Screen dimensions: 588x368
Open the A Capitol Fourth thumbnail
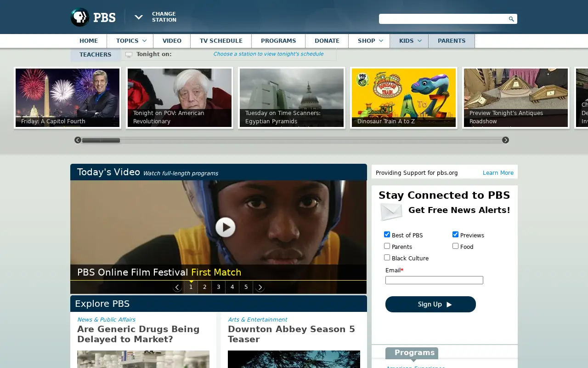tap(68, 98)
